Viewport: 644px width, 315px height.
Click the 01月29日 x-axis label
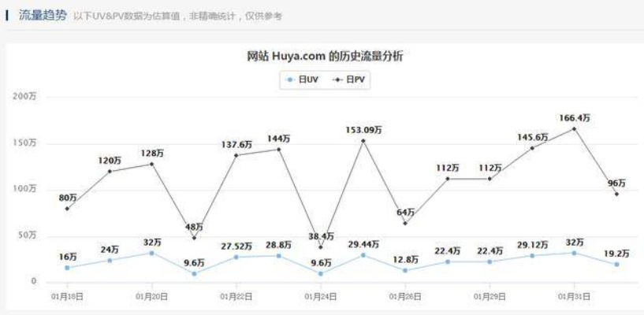click(x=490, y=297)
